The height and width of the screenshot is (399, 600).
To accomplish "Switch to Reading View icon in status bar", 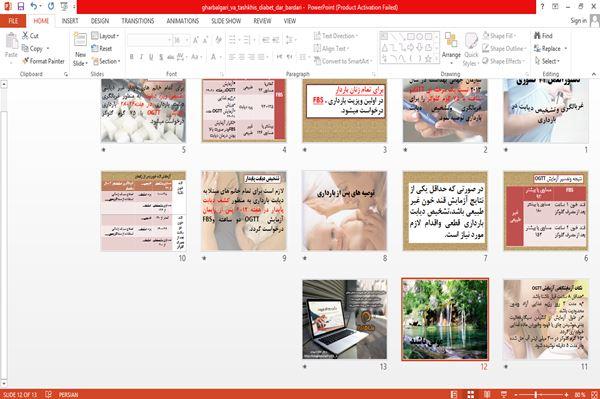I will tap(487, 394).
